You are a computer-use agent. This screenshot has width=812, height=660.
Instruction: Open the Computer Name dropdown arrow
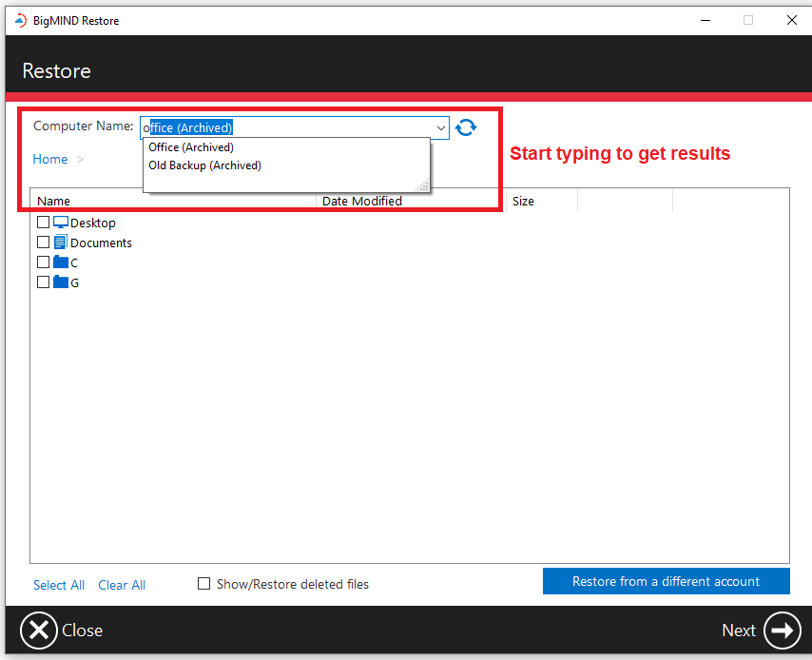[x=440, y=126]
